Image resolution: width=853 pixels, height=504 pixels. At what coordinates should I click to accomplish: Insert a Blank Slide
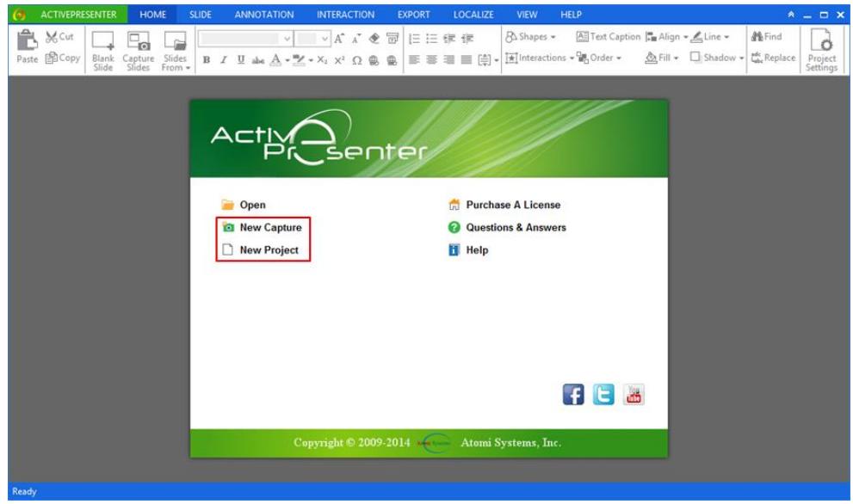[x=102, y=51]
